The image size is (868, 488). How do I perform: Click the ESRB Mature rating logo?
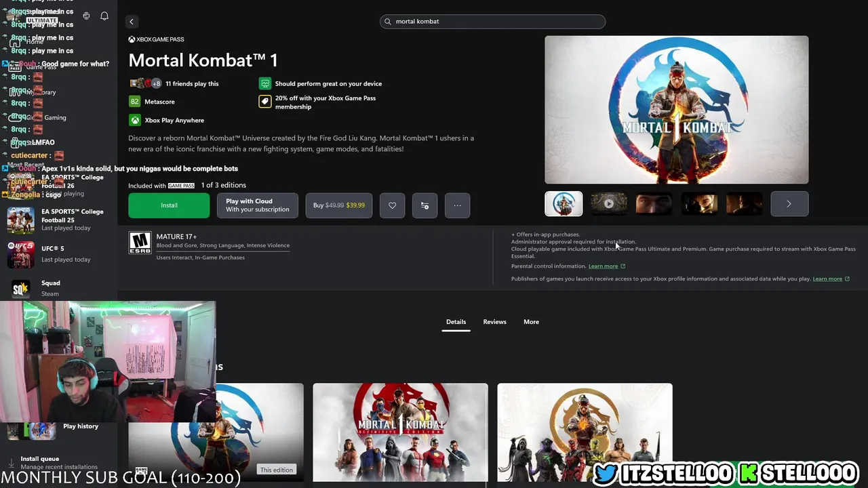[140, 243]
